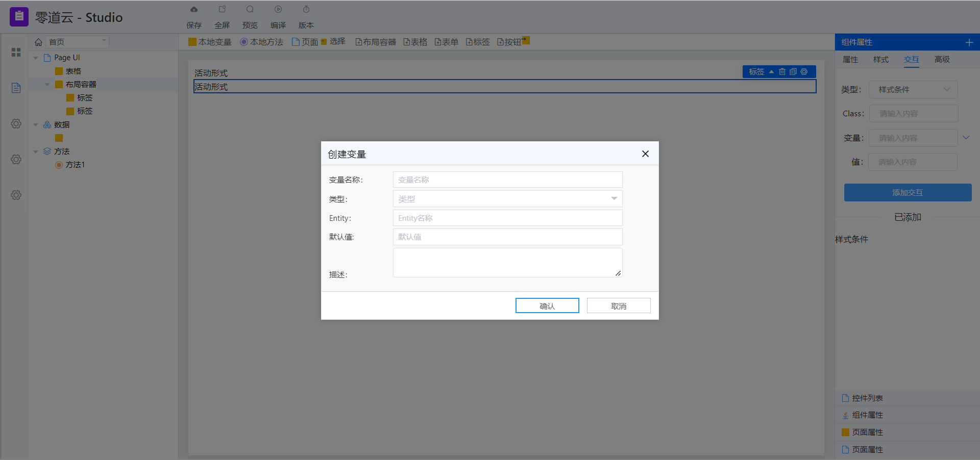Image resolution: width=980 pixels, height=460 pixels.
Task: Click the selected 活动形式 label with blue border
Action: 505,86
